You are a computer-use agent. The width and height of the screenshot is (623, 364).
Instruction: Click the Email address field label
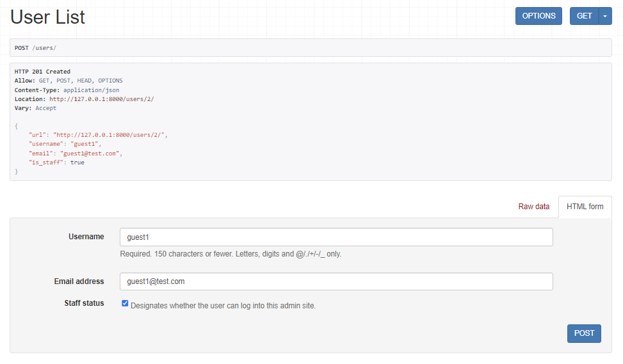point(79,281)
